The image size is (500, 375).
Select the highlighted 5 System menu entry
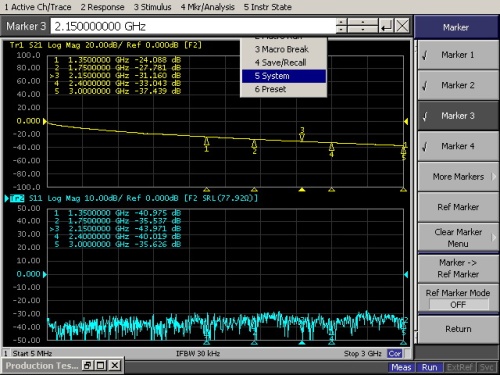(284, 76)
